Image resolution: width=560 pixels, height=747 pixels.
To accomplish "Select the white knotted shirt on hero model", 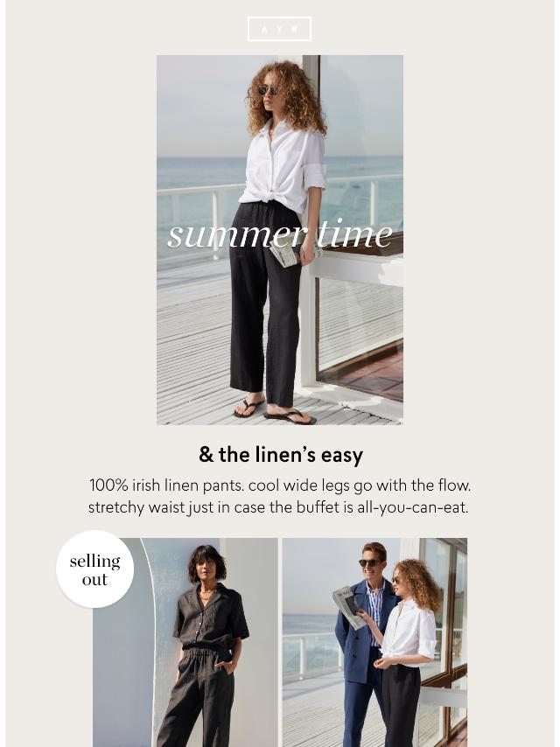I will (283, 167).
